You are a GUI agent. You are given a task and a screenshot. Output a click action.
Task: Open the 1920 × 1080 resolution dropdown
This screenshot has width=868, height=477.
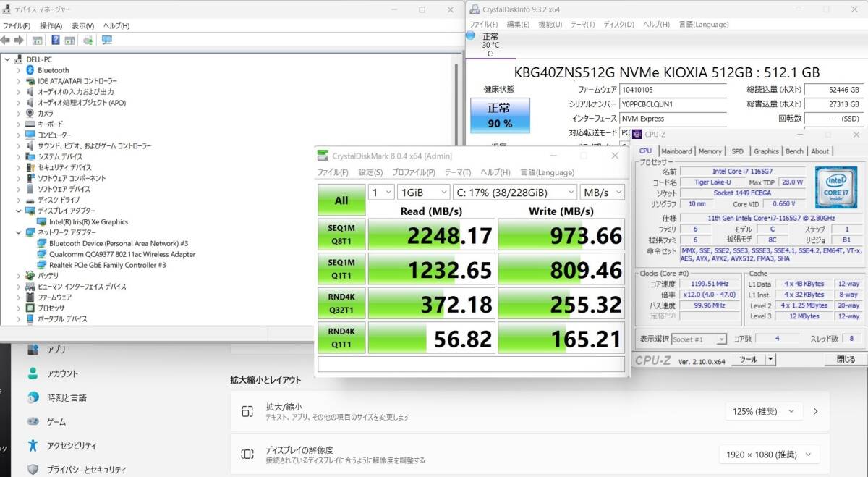tap(768, 455)
